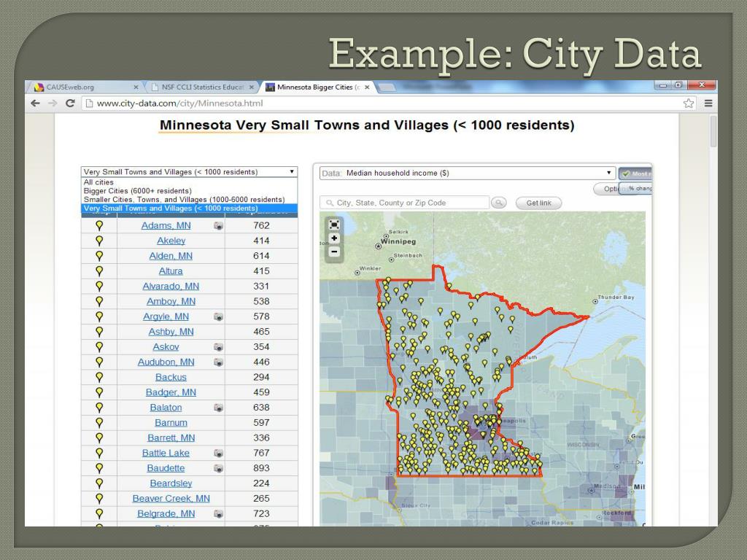Open the Beardsley link
The width and height of the screenshot is (747, 560).
point(171,483)
